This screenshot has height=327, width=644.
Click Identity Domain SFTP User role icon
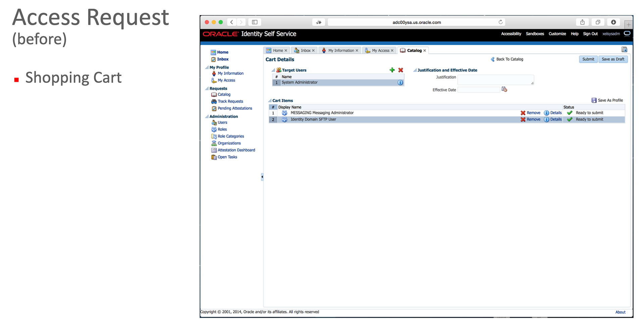[284, 119]
